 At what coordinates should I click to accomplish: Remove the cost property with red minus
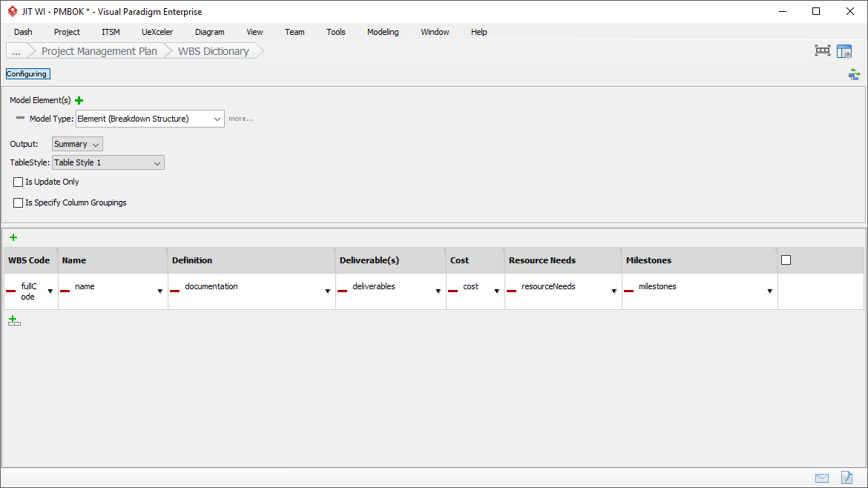(x=453, y=291)
